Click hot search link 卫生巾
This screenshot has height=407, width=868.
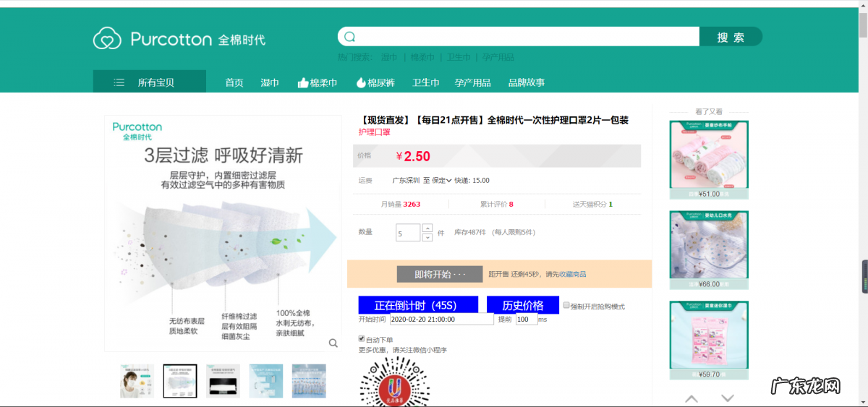[459, 57]
